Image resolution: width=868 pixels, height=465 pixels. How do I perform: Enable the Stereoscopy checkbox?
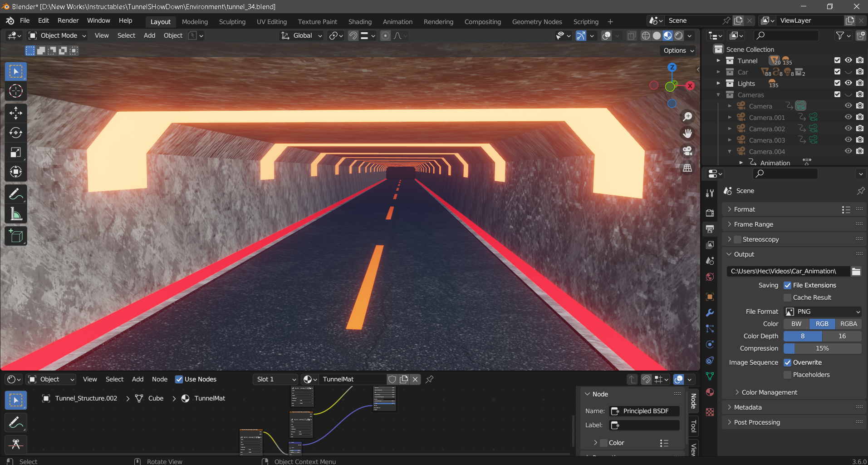pos(737,239)
